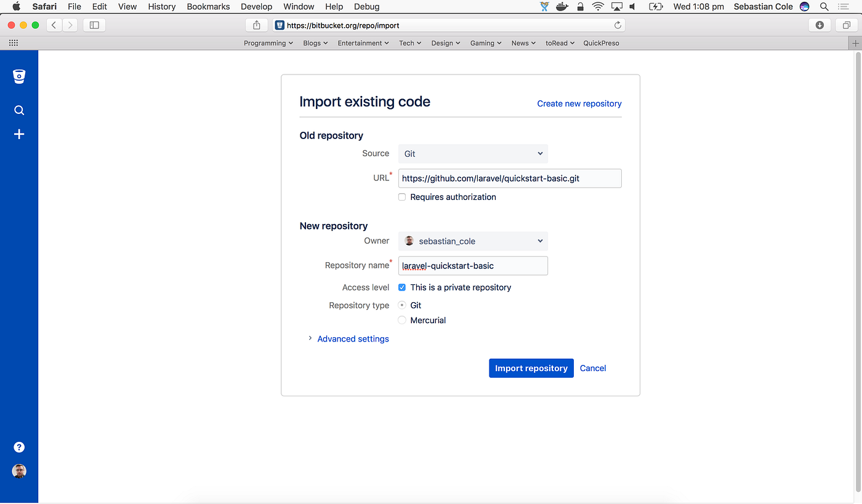The image size is (862, 504).
Task: Toggle the Safari sidebar icon
Action: coord(94,25)
